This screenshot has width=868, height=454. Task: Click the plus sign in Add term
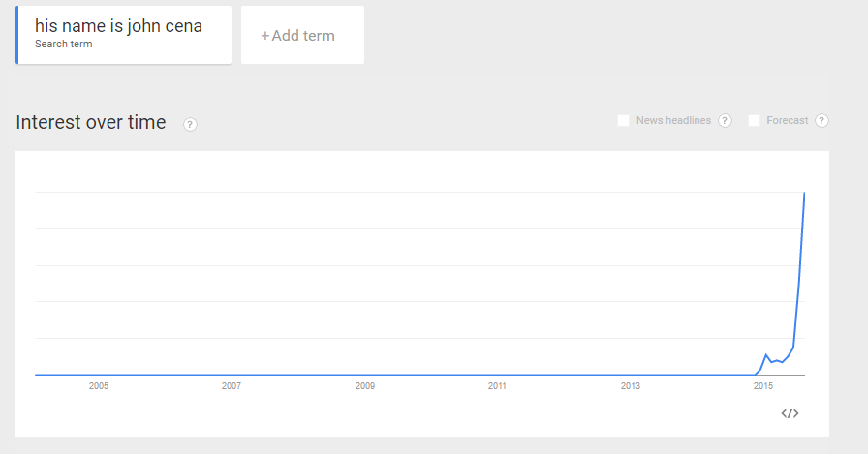pyautogui.click(x=265, y=36)
